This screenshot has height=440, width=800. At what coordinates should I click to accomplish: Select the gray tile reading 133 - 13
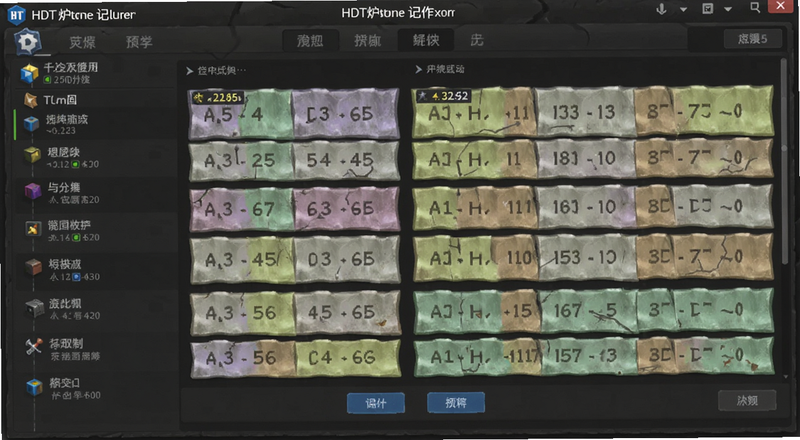pos(585,112)
